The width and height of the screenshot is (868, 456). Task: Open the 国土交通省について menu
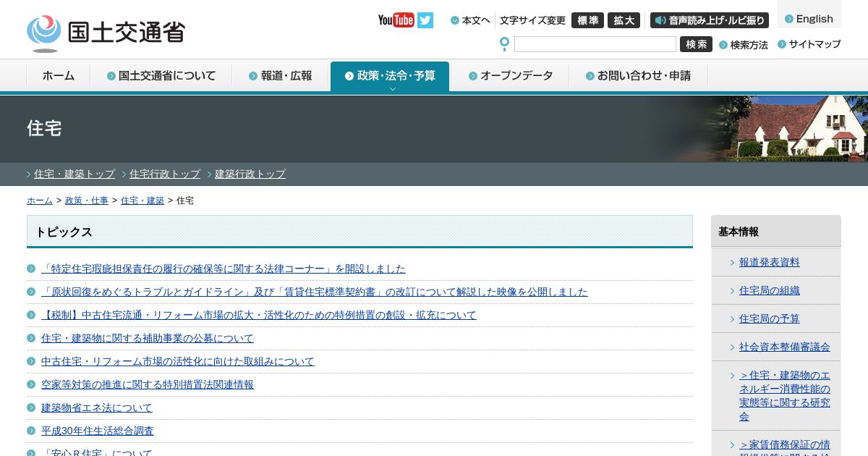(x=161, y=75)
